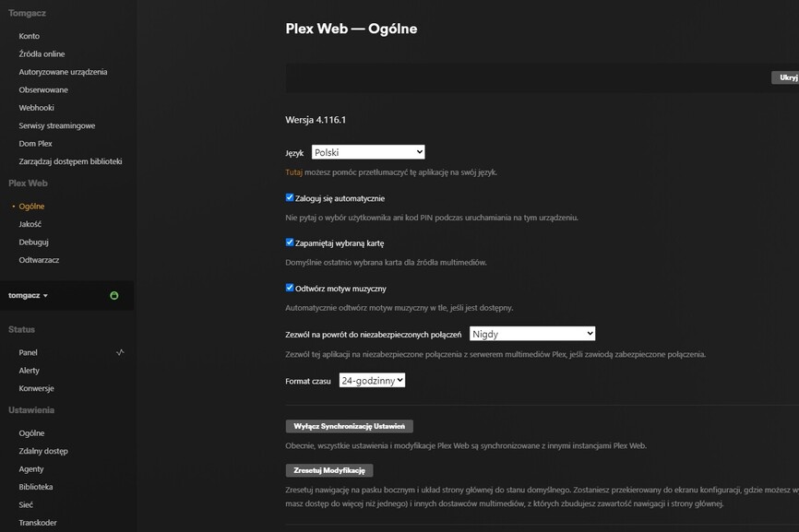Image resolution: width=799 pixels, height=532 pixels.
Task: Open Serwisy streamingowe
Action: 57,125
